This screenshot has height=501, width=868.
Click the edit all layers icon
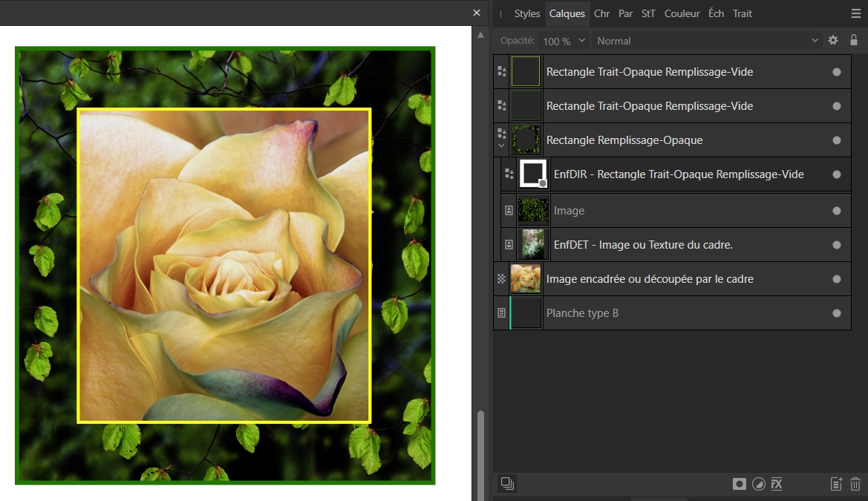(507, 483)
